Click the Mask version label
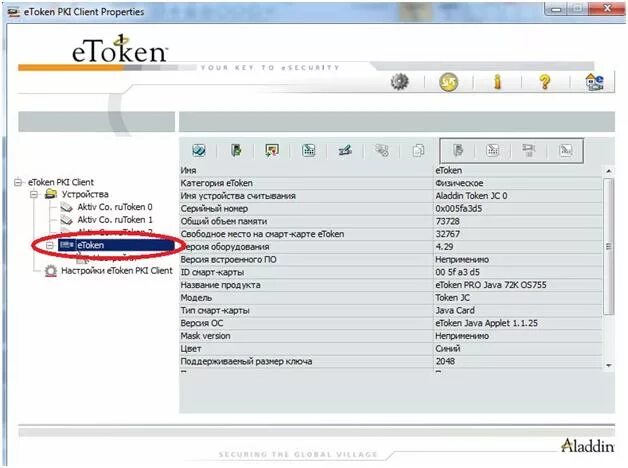628x468 pixels. coord(205,336)
